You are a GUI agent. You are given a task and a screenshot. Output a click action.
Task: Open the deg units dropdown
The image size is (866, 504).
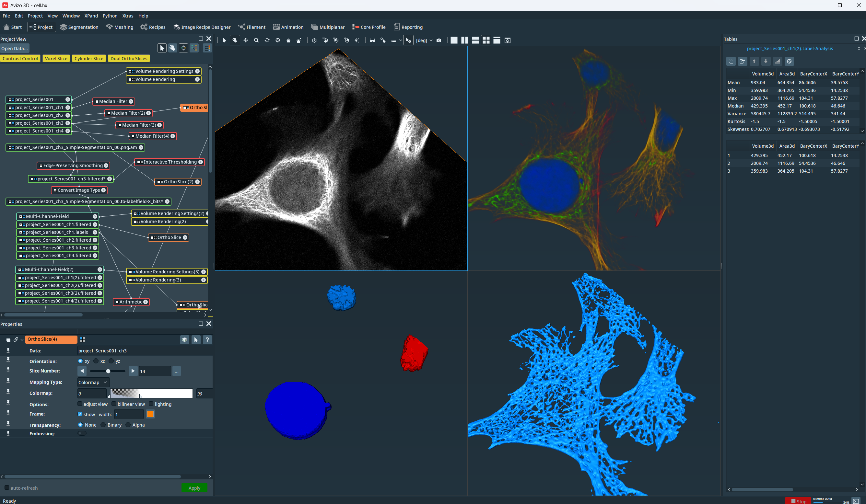(x=431, y=40)
